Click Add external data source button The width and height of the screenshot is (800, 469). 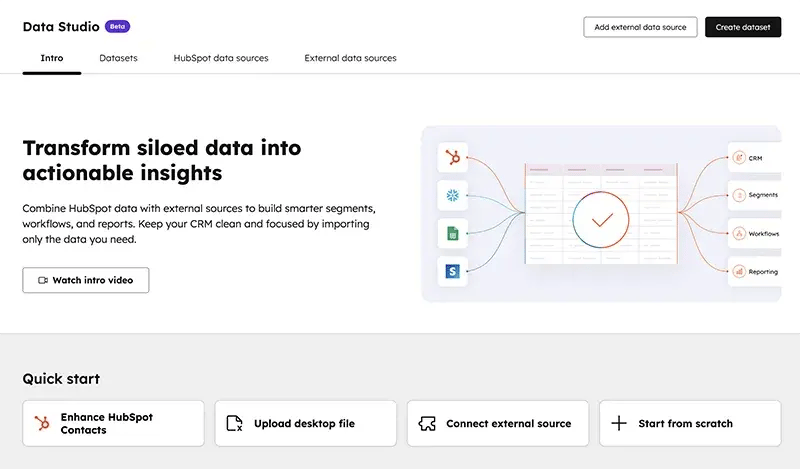point(640,27)
